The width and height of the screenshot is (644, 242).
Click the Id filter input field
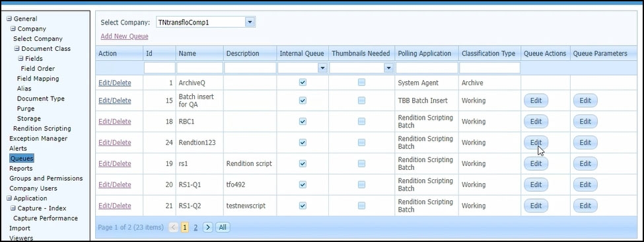[x=160, y=68]
